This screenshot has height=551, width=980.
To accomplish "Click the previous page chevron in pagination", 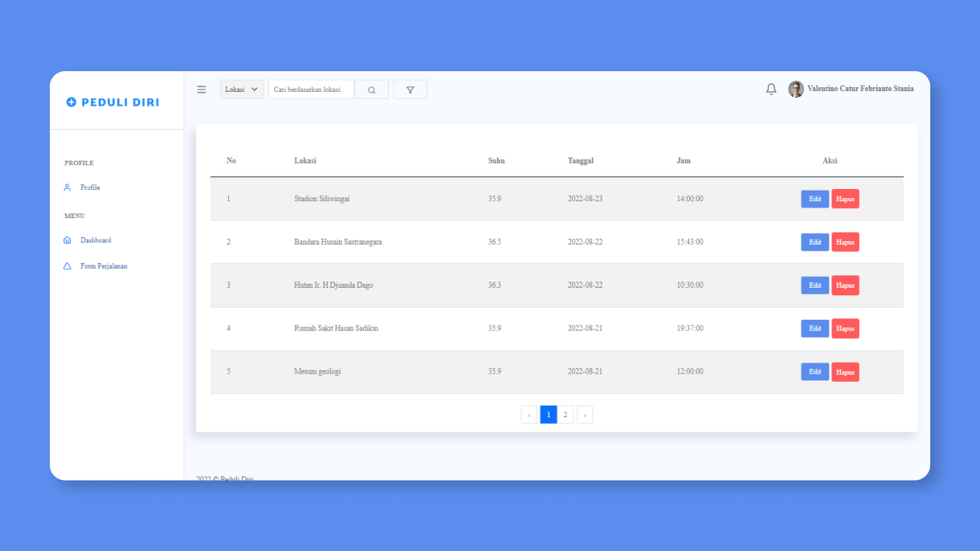I will pos(529,414).
